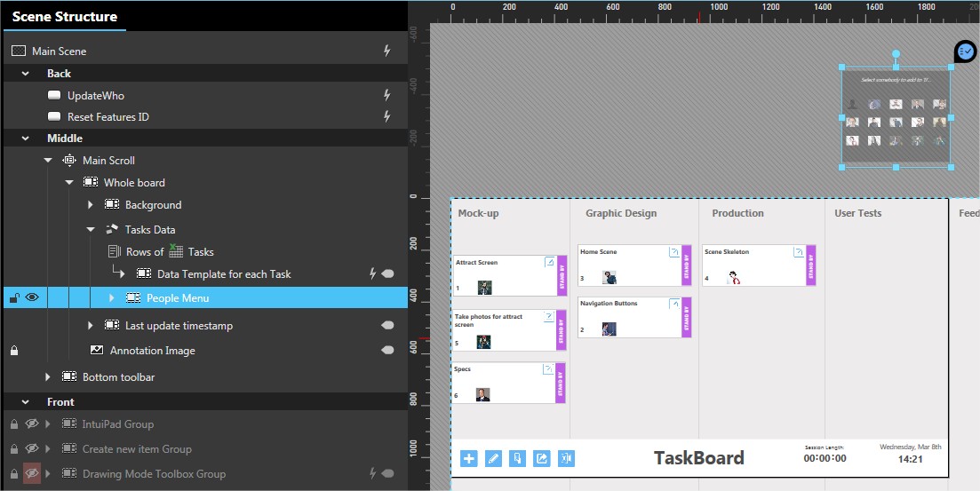Click the touch pointer icon on TaskBoard toolbar
Screen dimensions: 980x491
coord(517,458)
